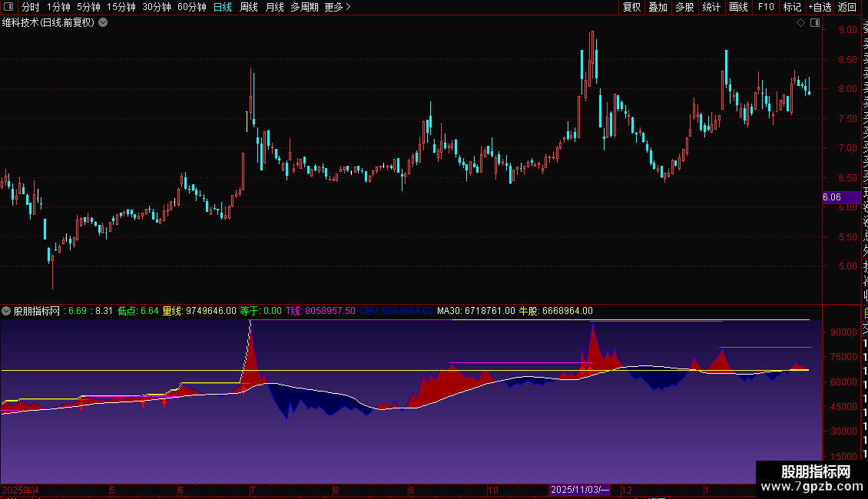
Task: Switch to the 月线 monthly chart
Action: pos(274,7)
